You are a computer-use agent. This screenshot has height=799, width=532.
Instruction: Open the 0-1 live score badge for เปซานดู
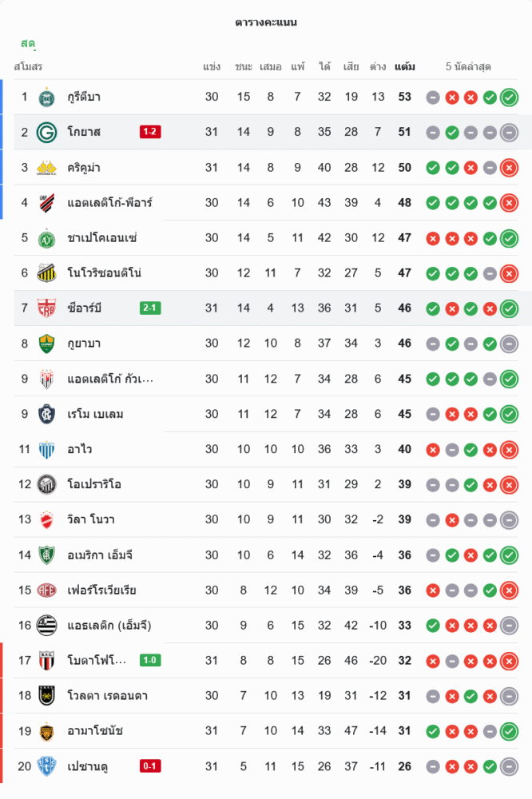(150, 766)
